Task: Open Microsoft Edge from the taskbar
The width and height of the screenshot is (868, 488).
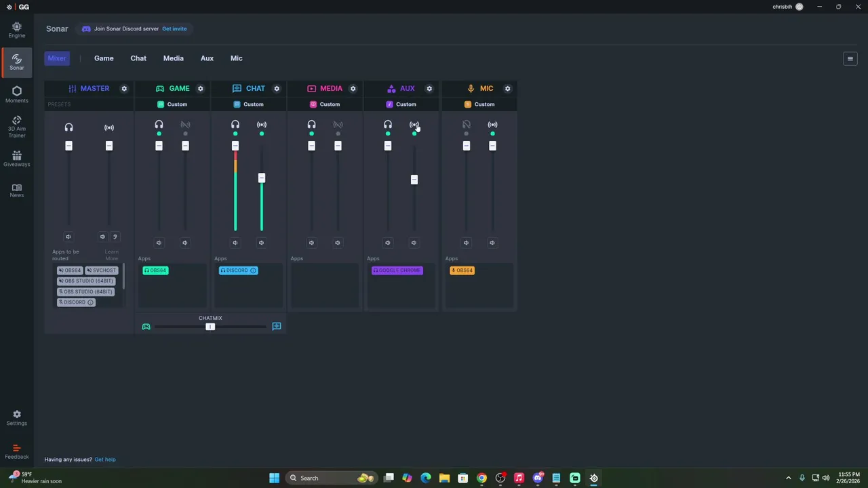Action: (x=426, y=478)
